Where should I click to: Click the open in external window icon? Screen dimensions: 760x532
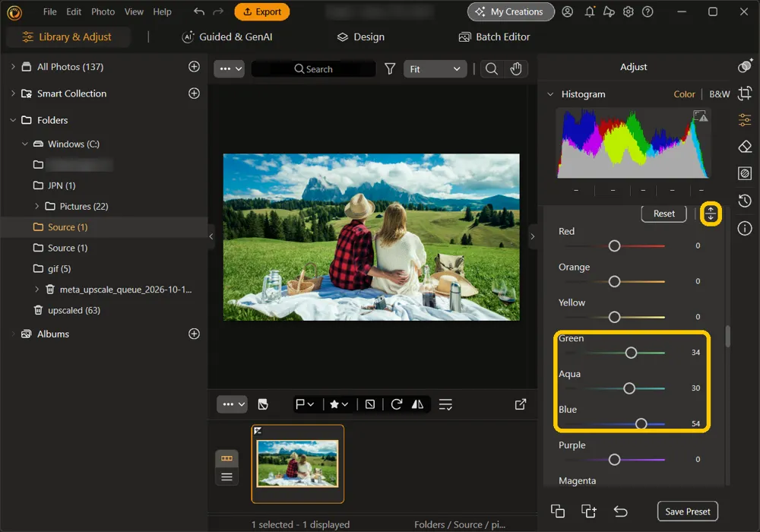(x=520, y=404)
